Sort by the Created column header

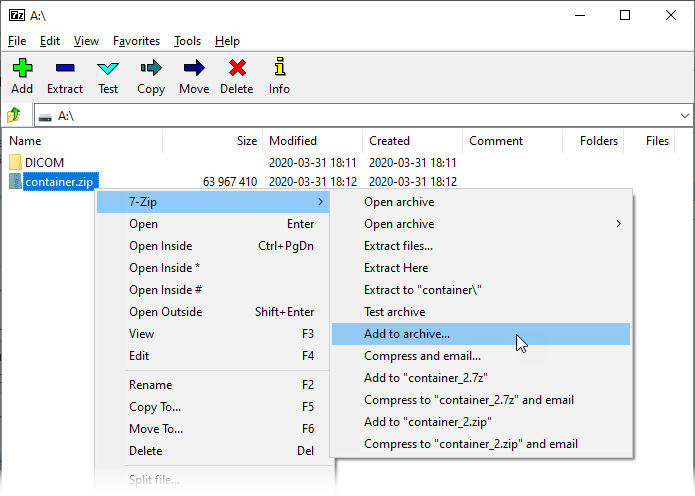pyautogui.click(x=413, y=141)
